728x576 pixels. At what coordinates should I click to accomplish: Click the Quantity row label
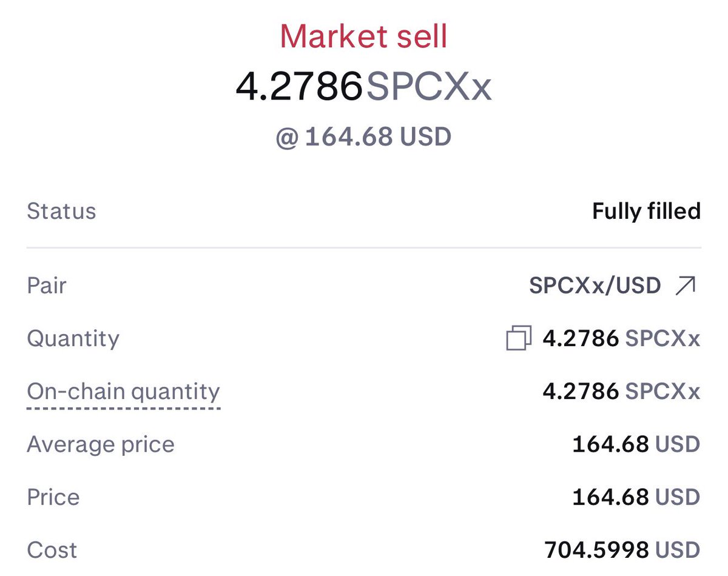(73, 338)
